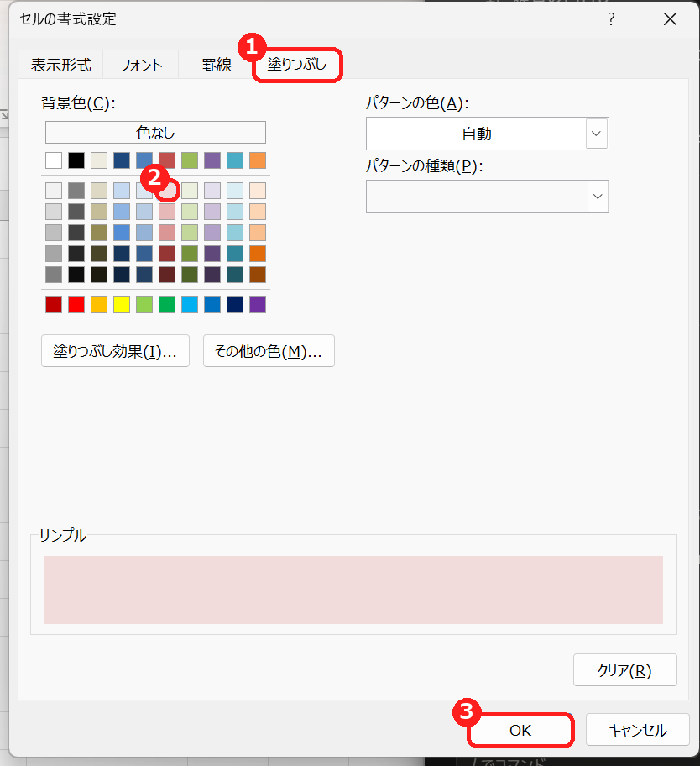Select the 塗りつぶし tab
Screen dimensions: 700x766
(297, 64)
